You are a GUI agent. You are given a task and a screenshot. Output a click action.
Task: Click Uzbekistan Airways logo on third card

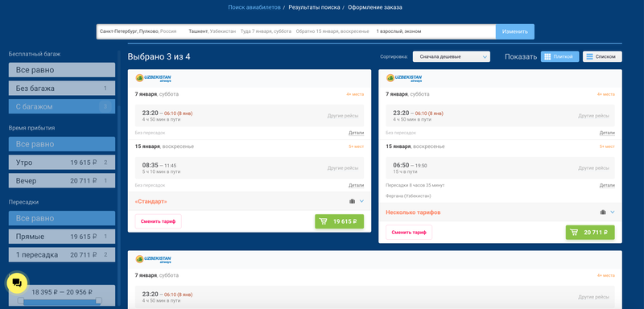(x=154, y=259)
